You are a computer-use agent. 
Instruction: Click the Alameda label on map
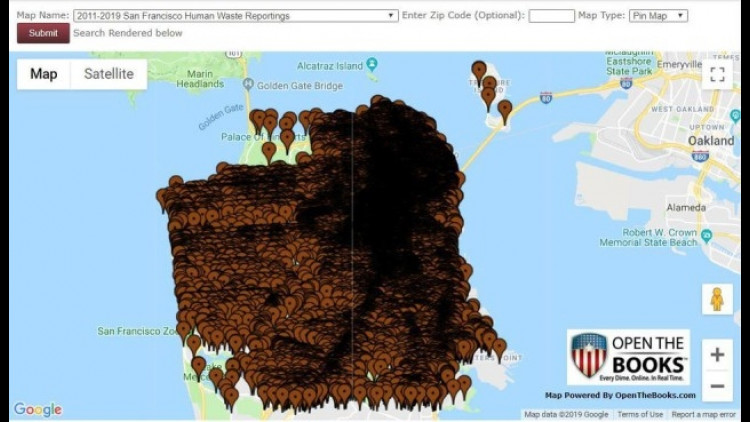click(x=686, y=208)
